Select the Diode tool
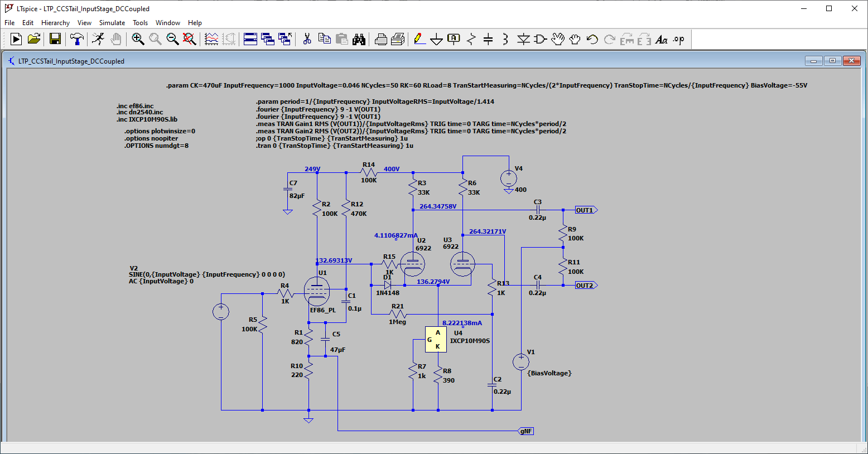The image size is (868, 454). 523,39
